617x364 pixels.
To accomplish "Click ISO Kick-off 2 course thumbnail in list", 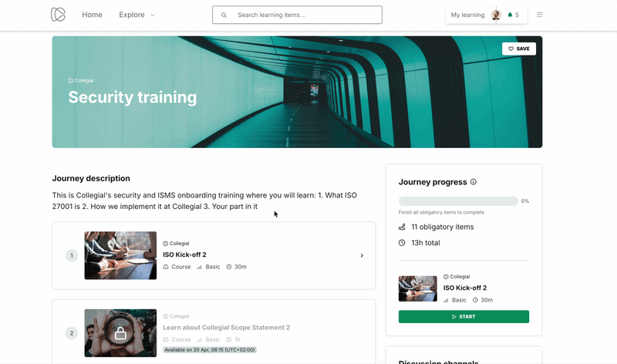I will [x=120, y=255].
